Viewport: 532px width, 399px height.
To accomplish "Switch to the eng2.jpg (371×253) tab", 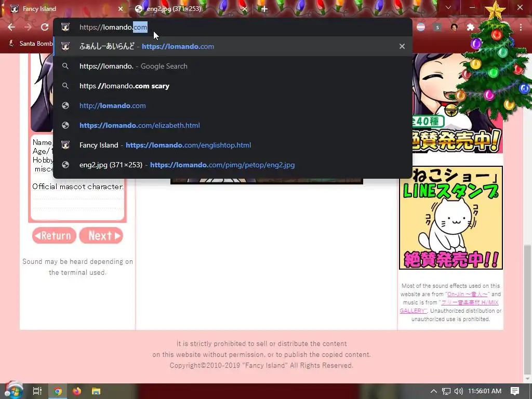I will tap(190, 9).
